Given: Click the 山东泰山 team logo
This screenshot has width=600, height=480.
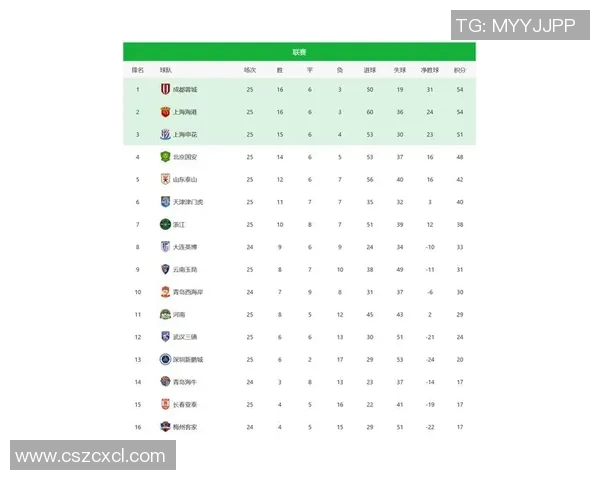Looking at the screenshot, I should [x=165, y=179].
